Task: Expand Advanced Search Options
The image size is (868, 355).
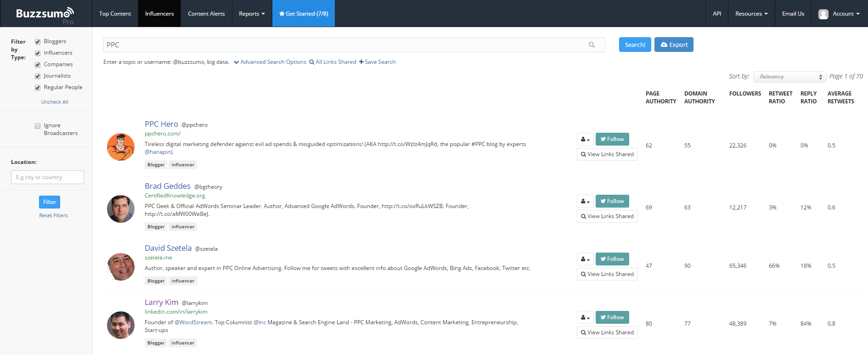Action: coord(270,62)
